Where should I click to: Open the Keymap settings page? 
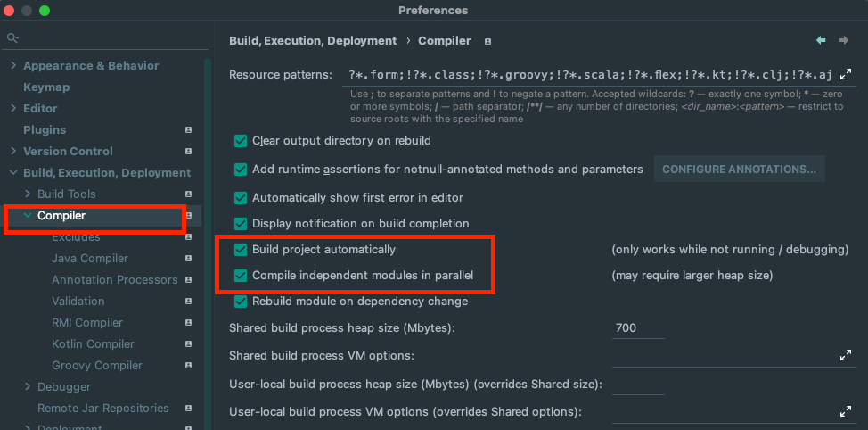coord(46,87)
